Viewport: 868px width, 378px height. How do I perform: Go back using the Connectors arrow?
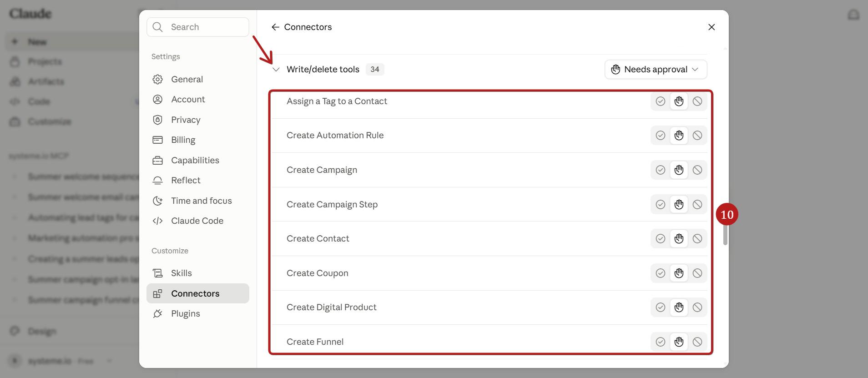pos(275,27)
